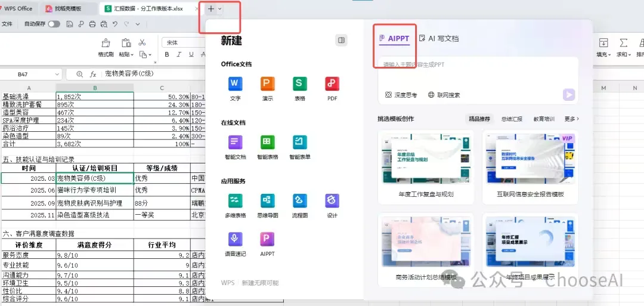Click the plus new tab button
Screen dimensions: 644x306
point(211,8)
